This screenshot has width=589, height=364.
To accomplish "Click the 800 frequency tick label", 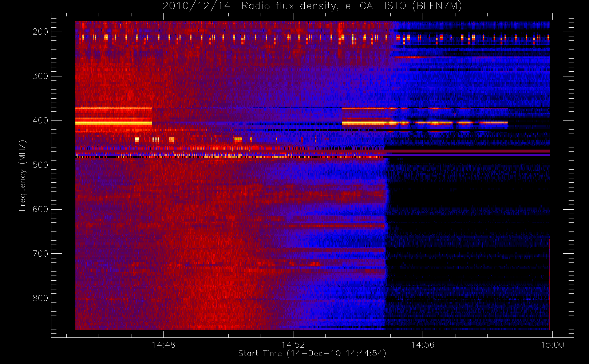I will point(40,298).
